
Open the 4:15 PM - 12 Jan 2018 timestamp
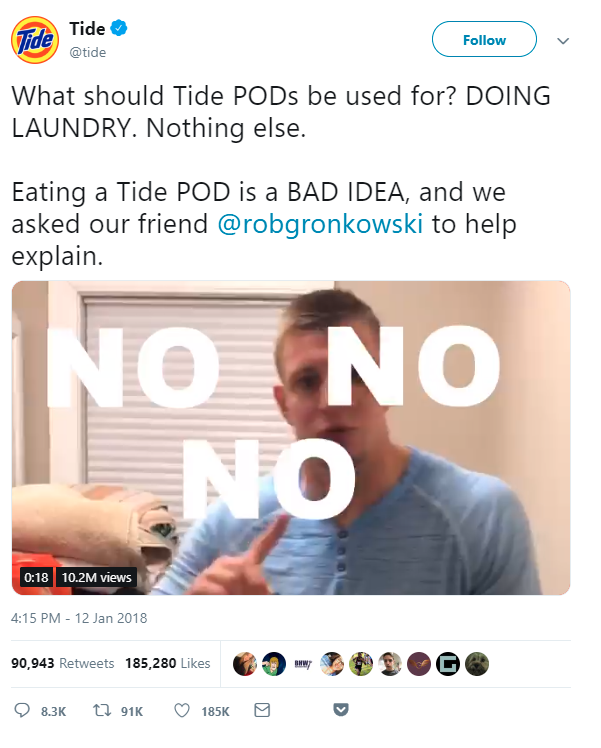pos(79,618)
